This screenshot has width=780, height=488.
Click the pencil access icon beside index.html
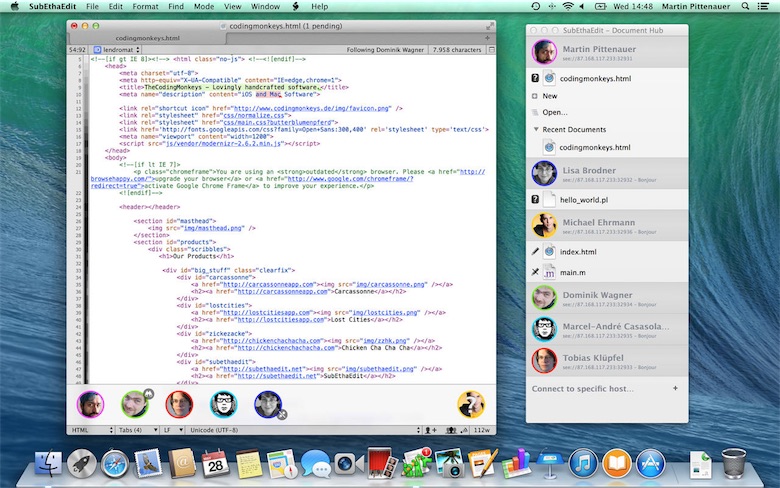535,252
